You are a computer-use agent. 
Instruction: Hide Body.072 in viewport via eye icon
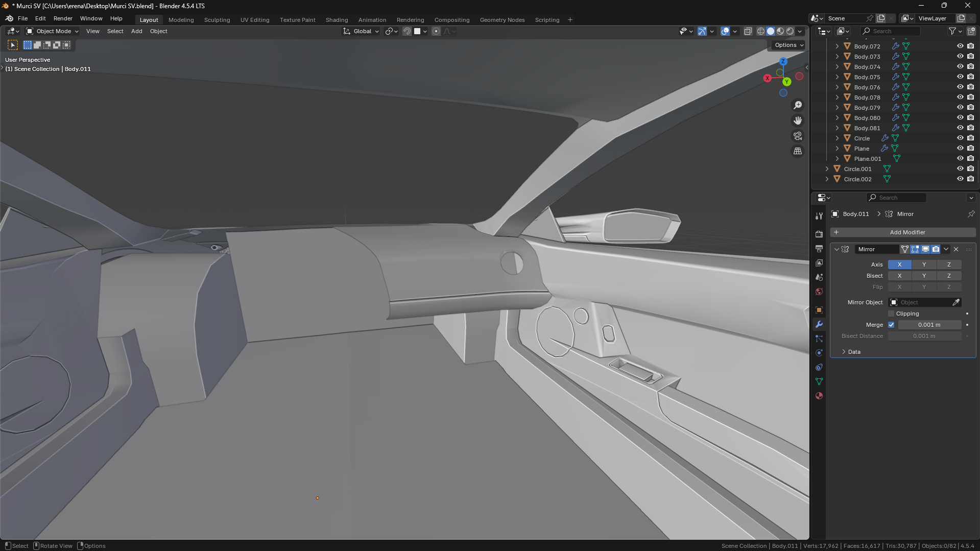click(960, 46)
